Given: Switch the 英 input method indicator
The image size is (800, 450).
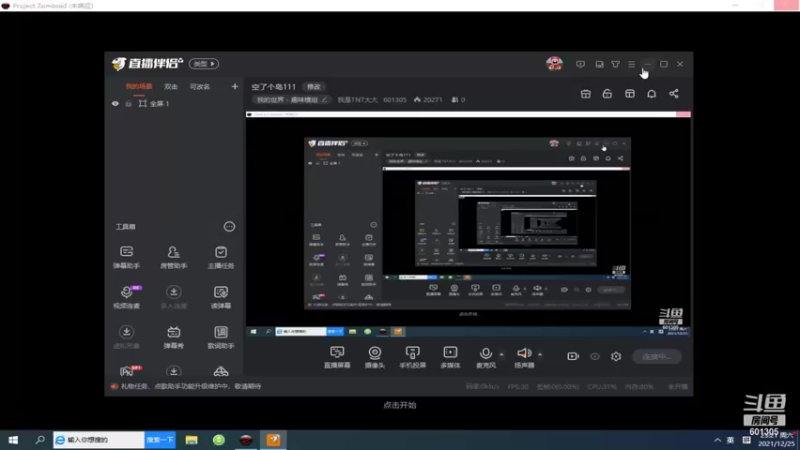Looking at the screenshot, I should [731, 440].
